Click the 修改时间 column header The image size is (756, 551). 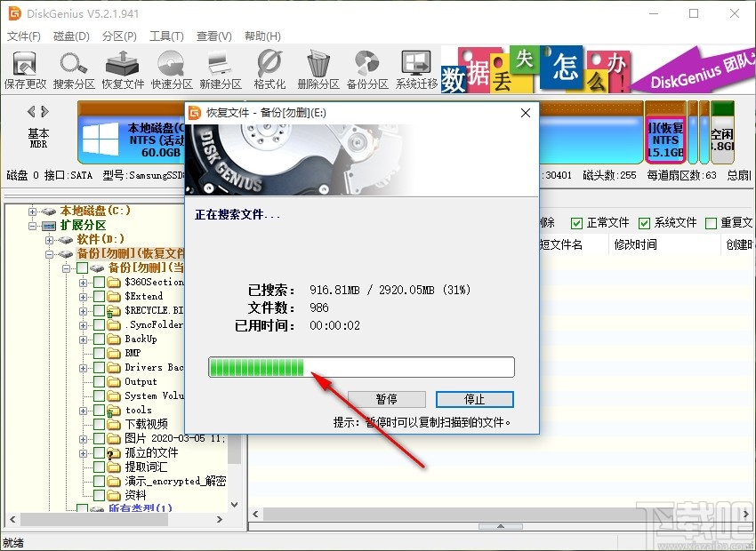tap(664, 244)
